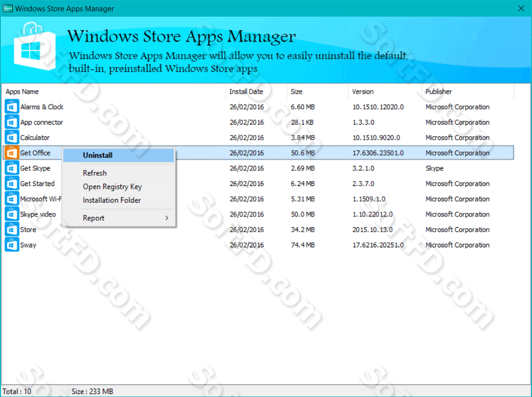Click version 17.6216.20251.0 cell

378,245
